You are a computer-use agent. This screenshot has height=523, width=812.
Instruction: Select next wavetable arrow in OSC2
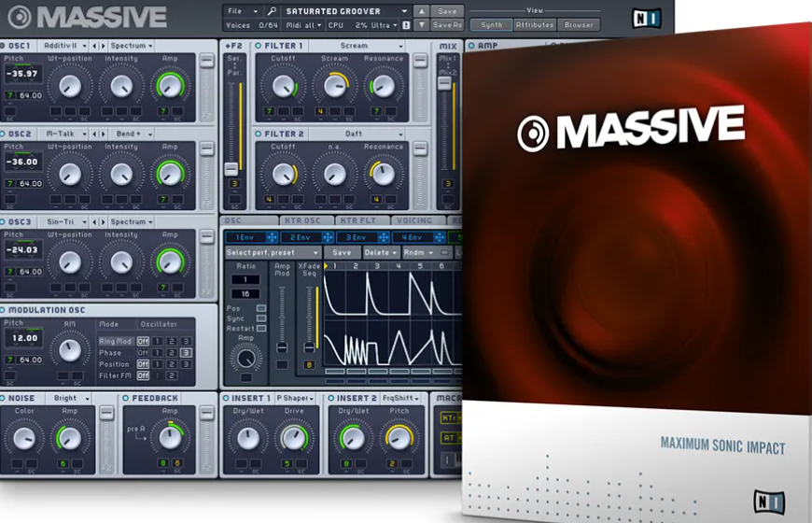tap(103, 134)
